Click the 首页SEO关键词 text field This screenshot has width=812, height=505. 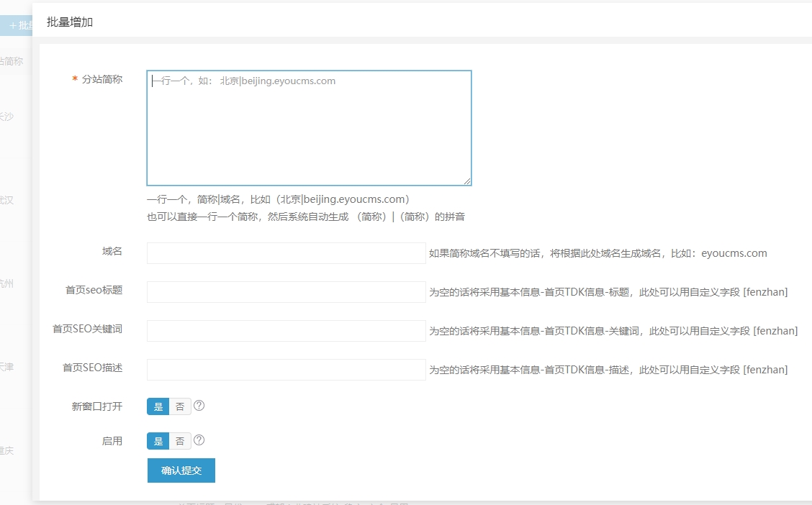pyautogui.click(x=286, y=331)
